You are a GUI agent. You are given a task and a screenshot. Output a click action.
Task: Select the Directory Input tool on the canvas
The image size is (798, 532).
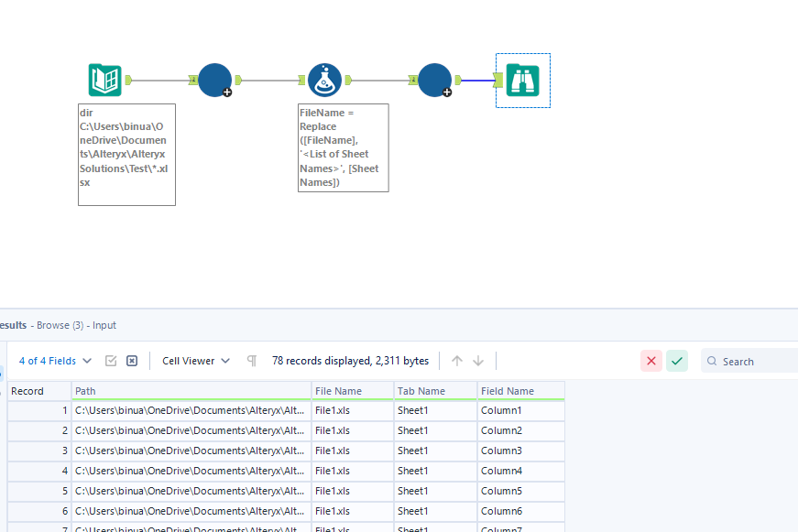(x=104, y=80)
